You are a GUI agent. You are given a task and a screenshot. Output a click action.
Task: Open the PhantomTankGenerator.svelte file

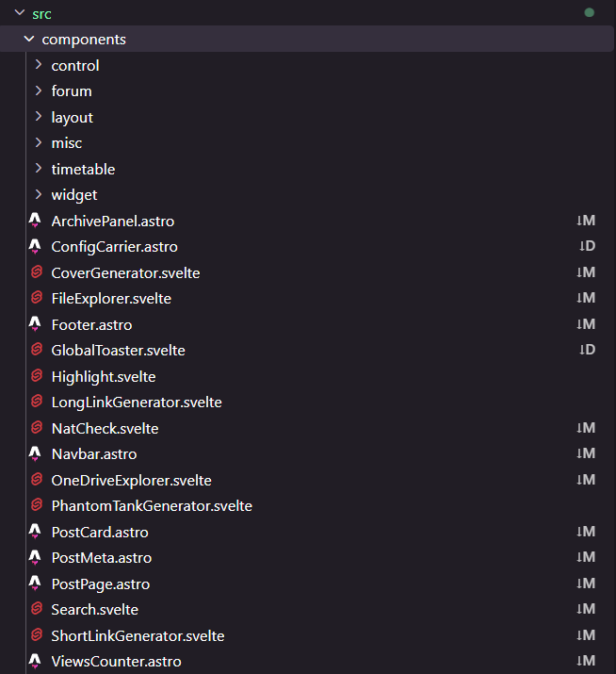click(152, 505)
